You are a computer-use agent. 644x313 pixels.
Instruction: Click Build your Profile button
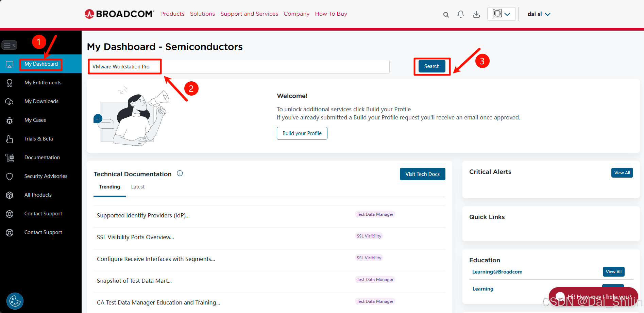click(x=302, y=133)
